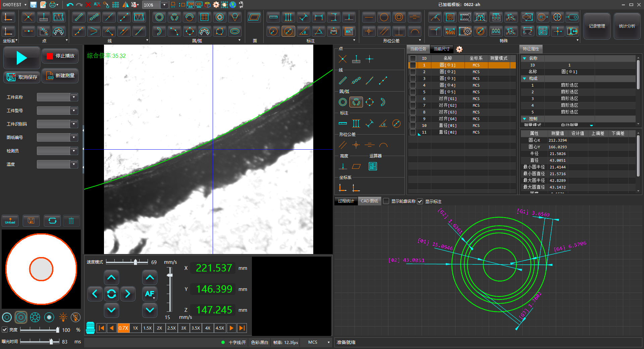Screen dimensions: 644x349
Task: Click the gear settings icon beside 当前尺寸
Action: point(459,49)
